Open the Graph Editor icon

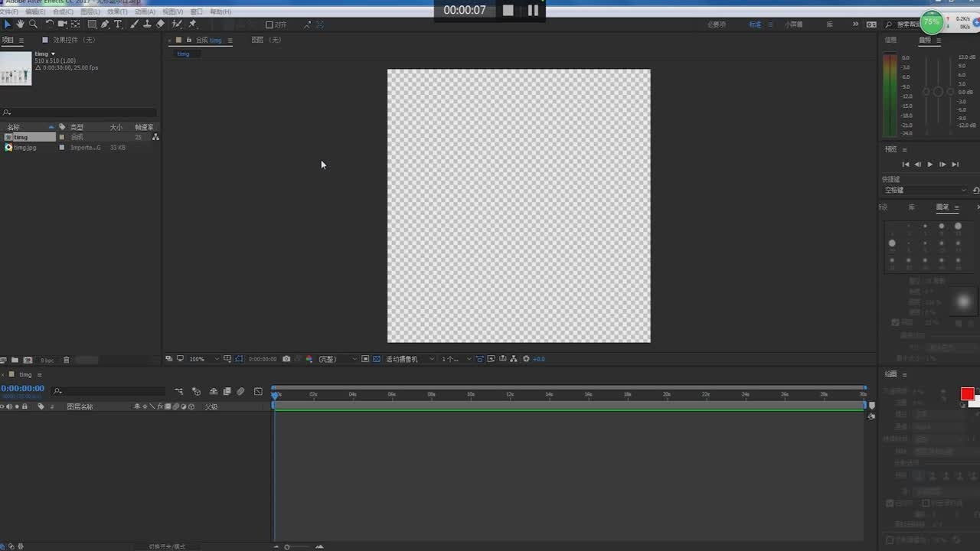258,392
